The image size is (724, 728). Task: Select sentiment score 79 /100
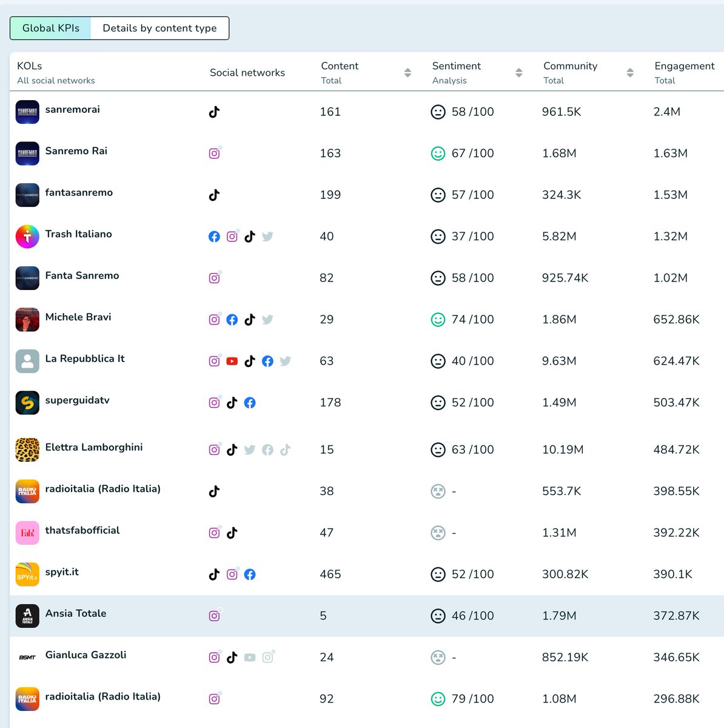pos(472,699)
